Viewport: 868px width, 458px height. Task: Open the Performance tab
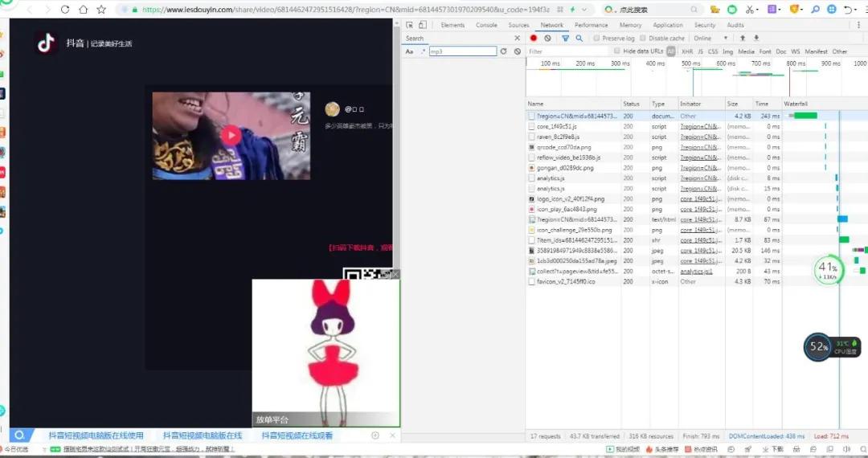[x=591, y=25]
